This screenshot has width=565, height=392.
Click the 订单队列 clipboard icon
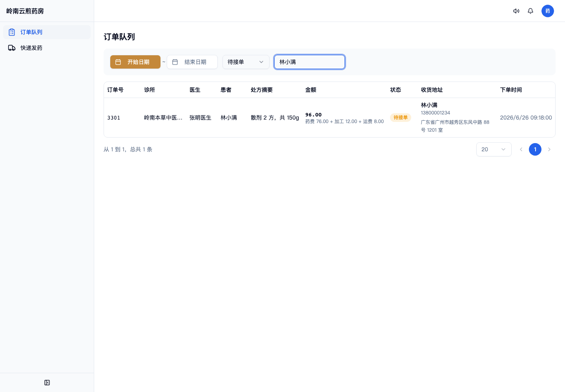(x=12, y=32)
